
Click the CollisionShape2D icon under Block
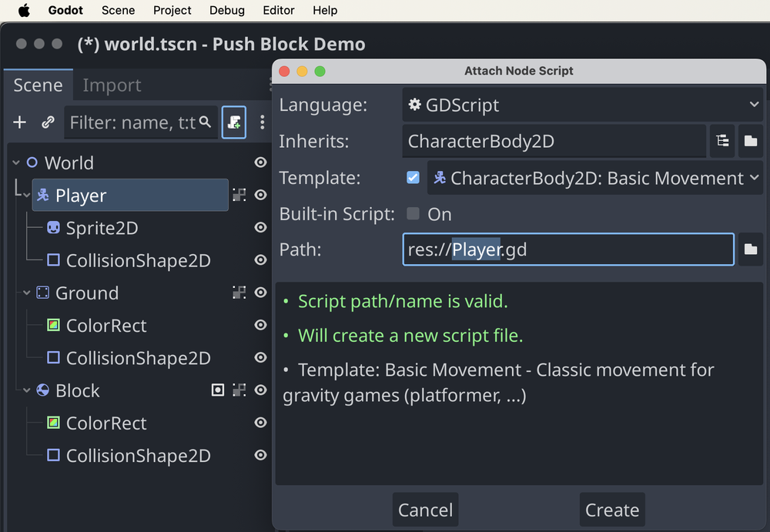point(53,455)
